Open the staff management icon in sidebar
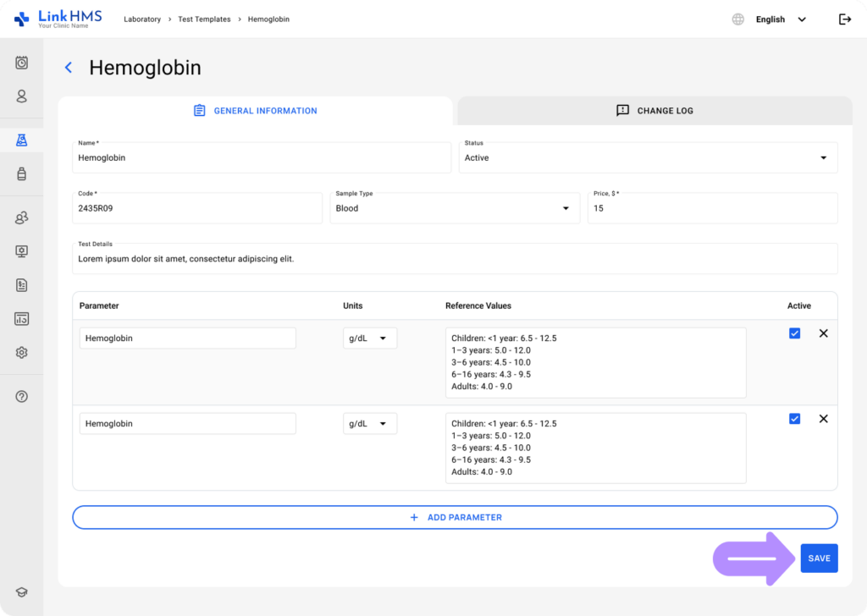Viewport: 867px width, 616px height. [x=21, y=217]
